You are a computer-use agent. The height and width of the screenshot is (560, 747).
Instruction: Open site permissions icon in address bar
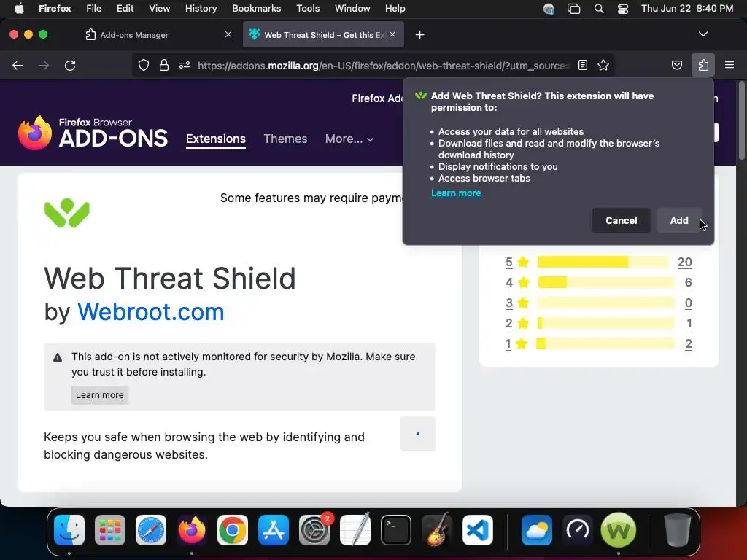185,65
